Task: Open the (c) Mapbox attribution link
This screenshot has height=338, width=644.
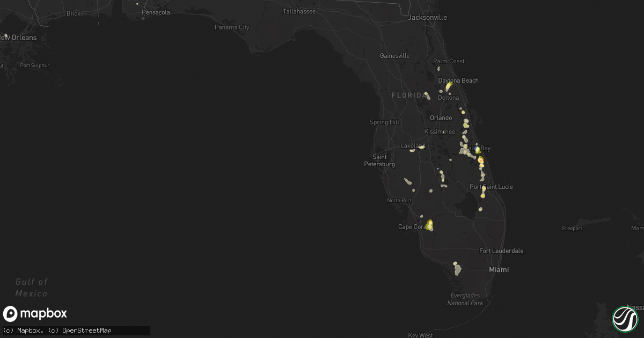Action: [23, 330]
